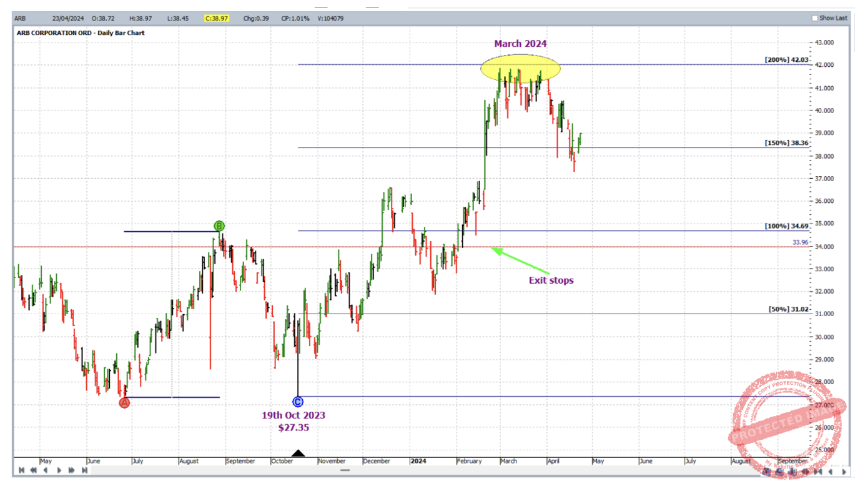Click the black triangle marker on the date axis
Screen dimensions: 868x491
click(x=298, y=453)
